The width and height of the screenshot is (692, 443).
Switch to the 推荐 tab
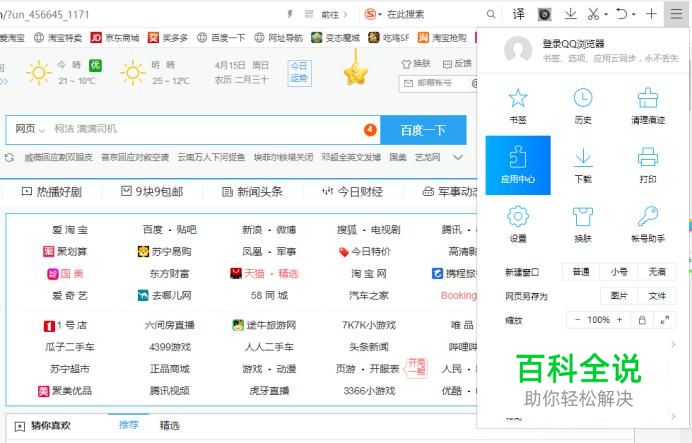pos(128,425)
